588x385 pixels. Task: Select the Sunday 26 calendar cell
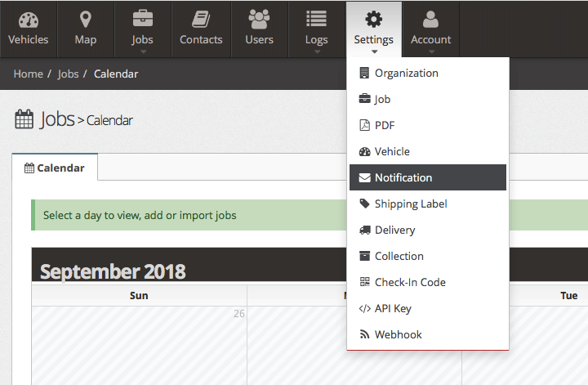point(139,345)
